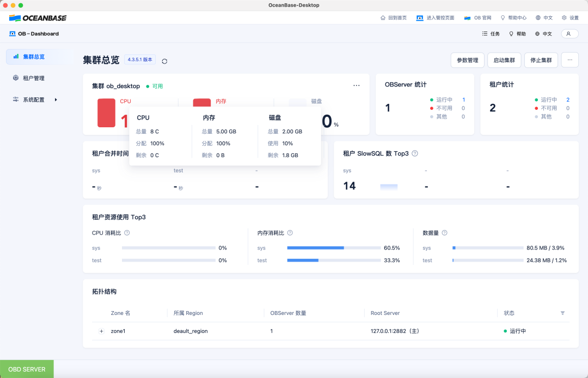The height and width of the screenshot is (378, 588).
Task: Click 磁盘 总量 2.00 GB value in tooltip
Action: [x=292, y=132]
